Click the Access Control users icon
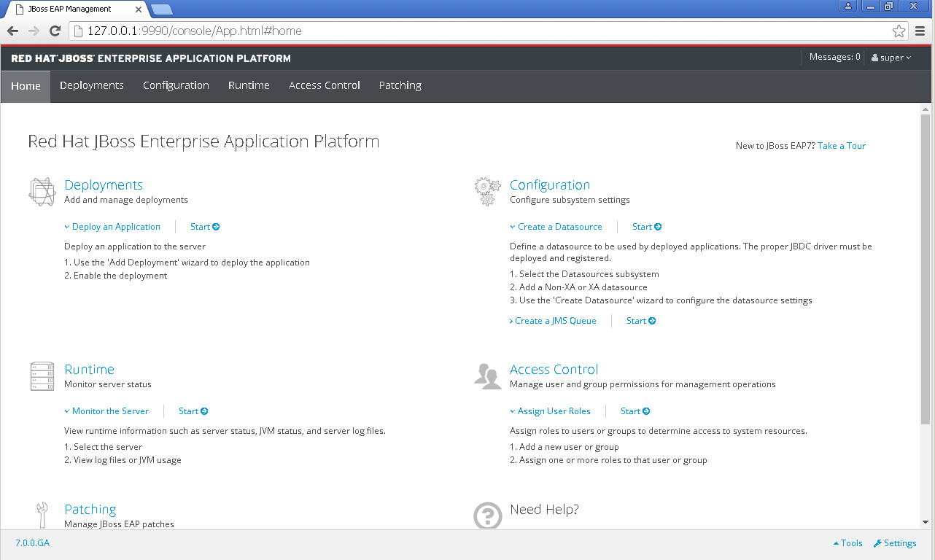Viewport: 935px width, 560px height. coord(487,376)
